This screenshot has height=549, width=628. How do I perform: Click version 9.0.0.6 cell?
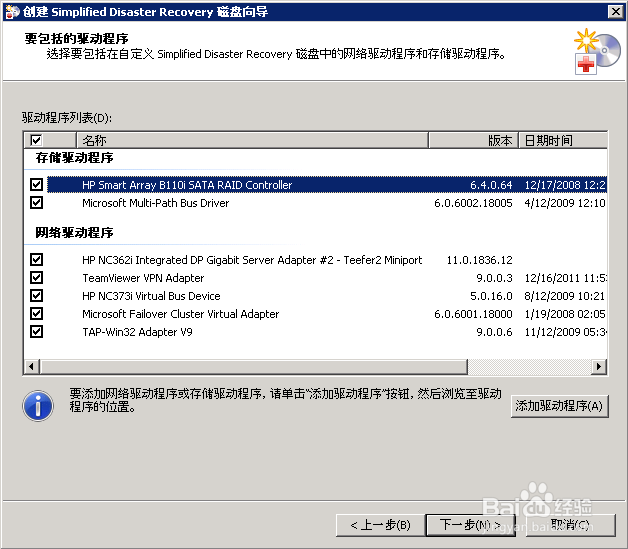point(494,332)
